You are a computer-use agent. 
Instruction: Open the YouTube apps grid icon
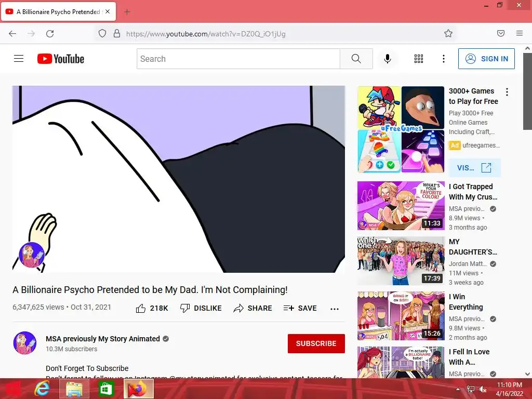pos(419,59)
